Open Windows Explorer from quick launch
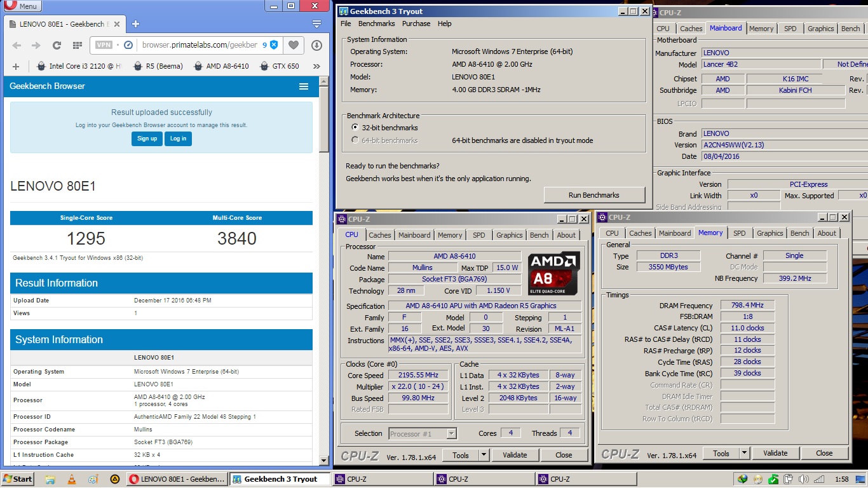 point(50,479)
